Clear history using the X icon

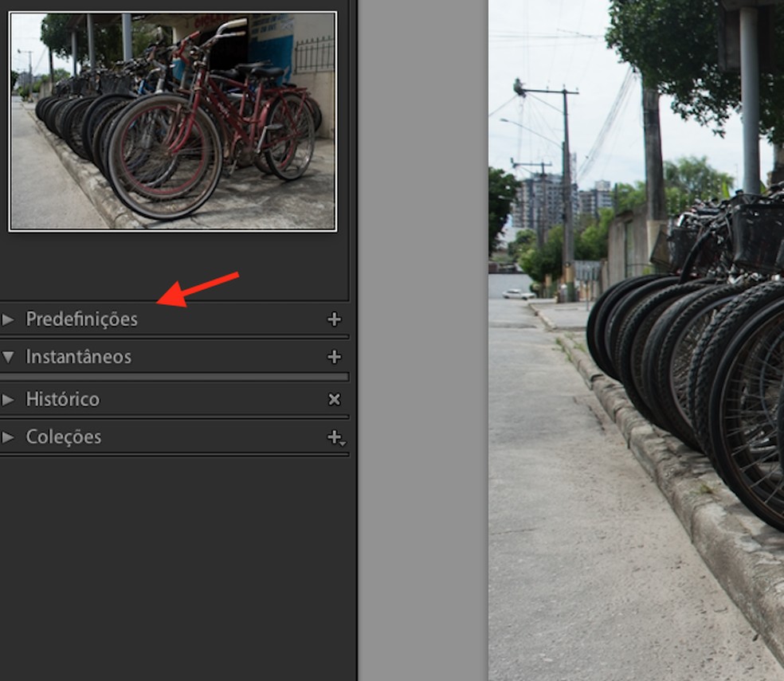point(334,399)
